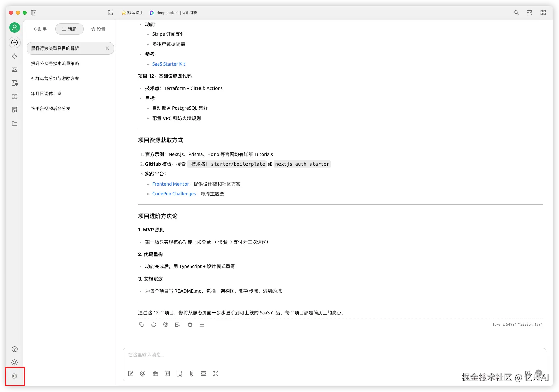Open the deepseek-r1 model selector
Screen dimensions: 559x392
[173, 13]
